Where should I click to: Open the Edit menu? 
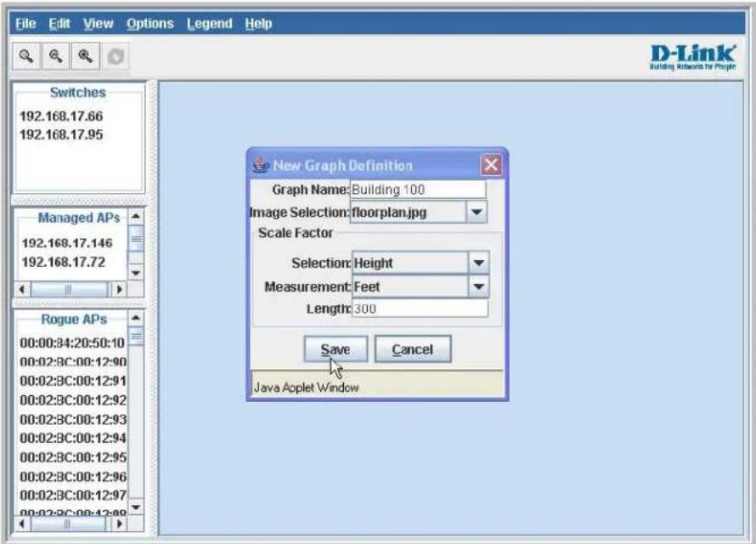(59, 24)
